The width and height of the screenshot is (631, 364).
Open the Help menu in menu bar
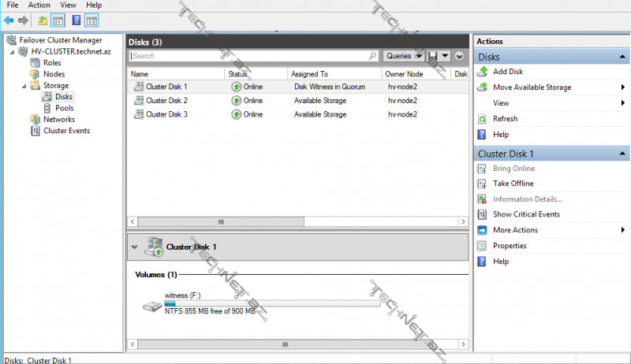coord(94,6)
